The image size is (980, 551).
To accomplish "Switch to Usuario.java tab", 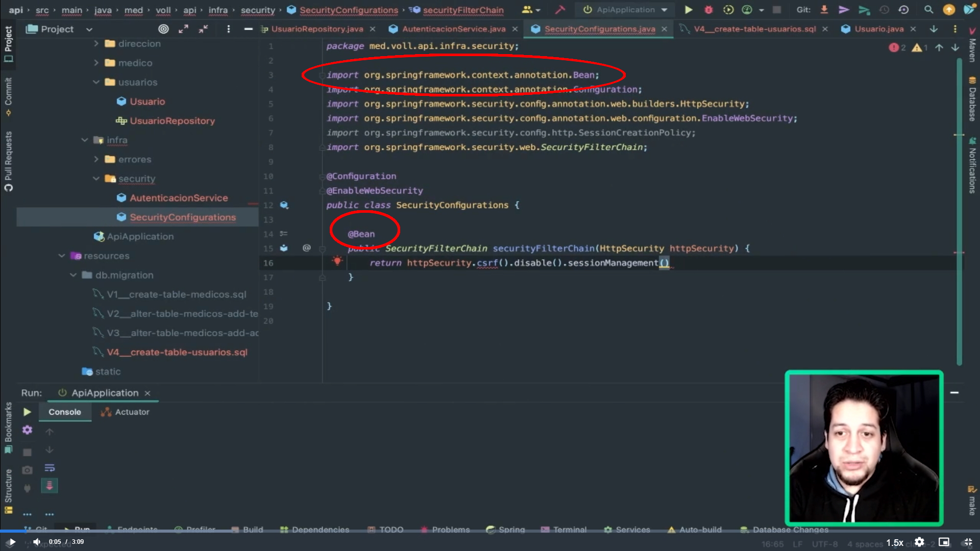I will tap(879, 29).
